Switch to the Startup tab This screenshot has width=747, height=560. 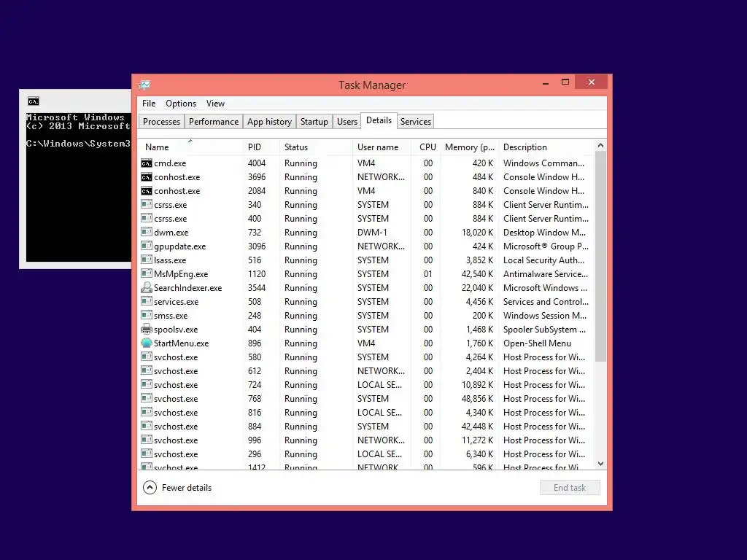(314, 122)
